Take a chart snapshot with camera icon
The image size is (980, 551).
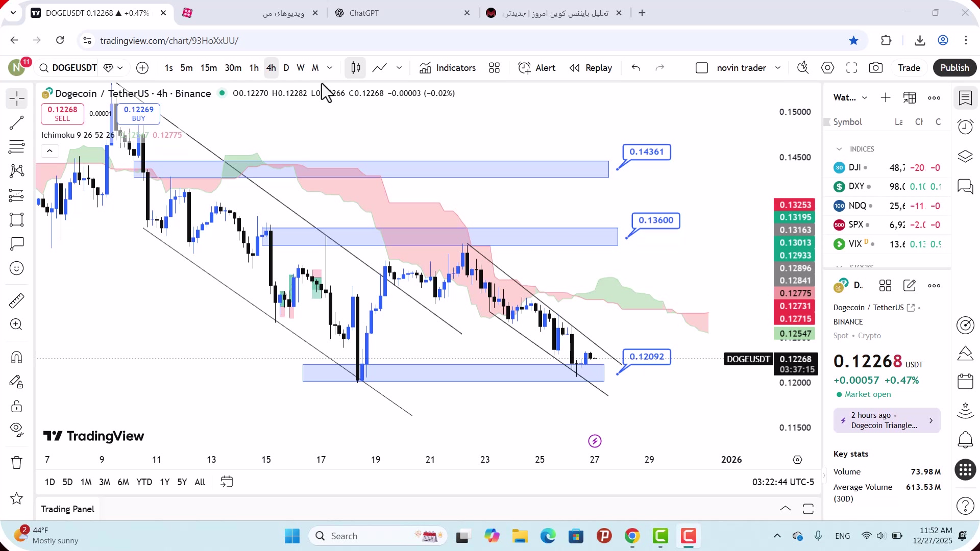(x=876, y=68)
